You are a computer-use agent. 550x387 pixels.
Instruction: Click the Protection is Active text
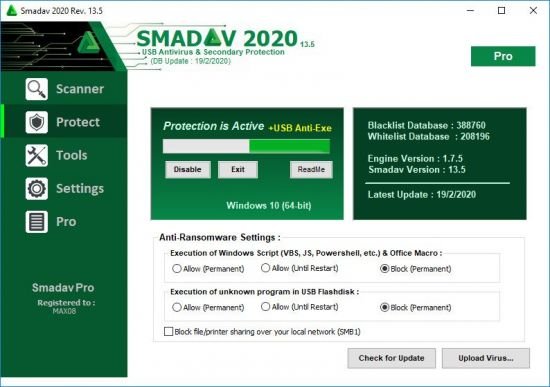pos(213,126)
